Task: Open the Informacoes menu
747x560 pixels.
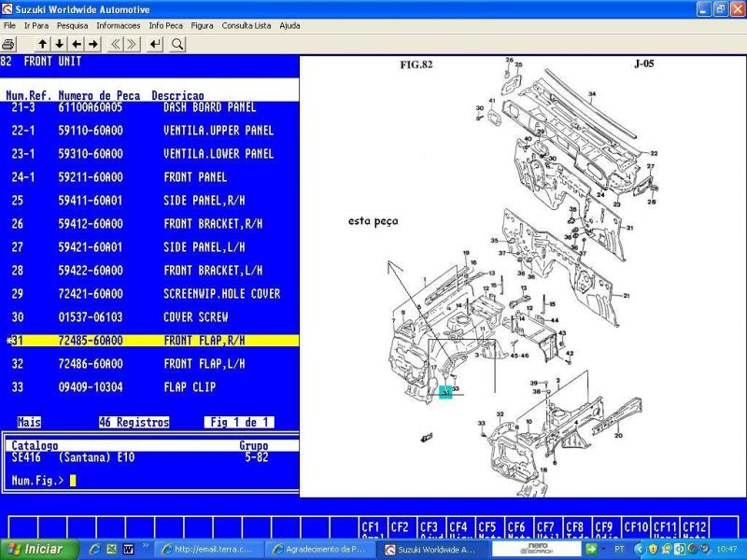Action: point(119,26)
